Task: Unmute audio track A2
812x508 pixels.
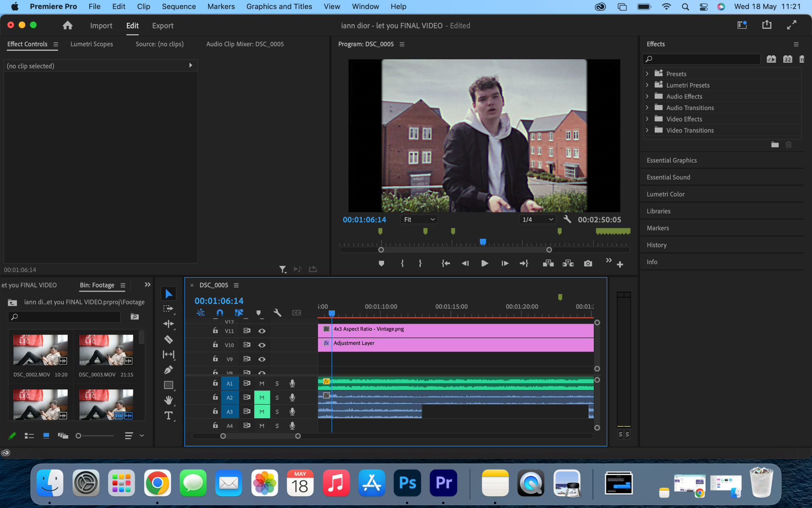Action: click(262, 398)
